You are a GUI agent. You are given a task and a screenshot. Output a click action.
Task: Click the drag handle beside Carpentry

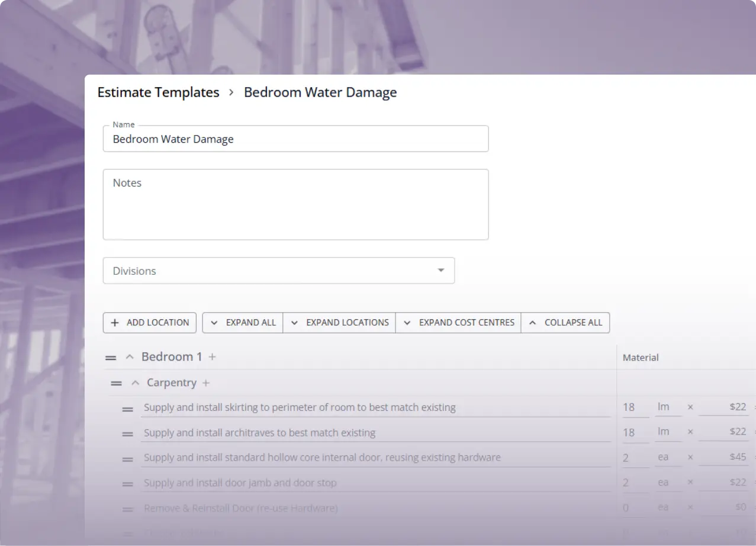[x=116, y=384]
